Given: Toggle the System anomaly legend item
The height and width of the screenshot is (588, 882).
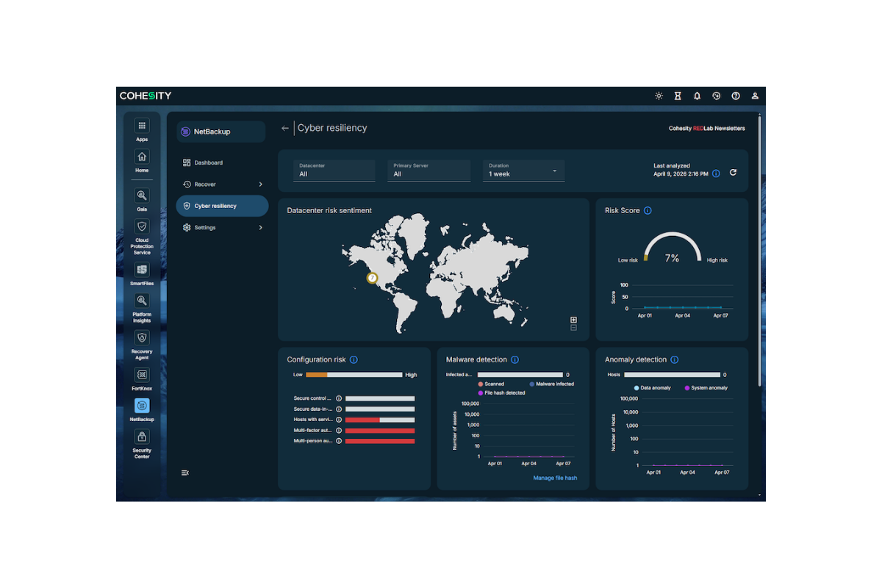Looking at the screenshot, I should tap(706, 387).
